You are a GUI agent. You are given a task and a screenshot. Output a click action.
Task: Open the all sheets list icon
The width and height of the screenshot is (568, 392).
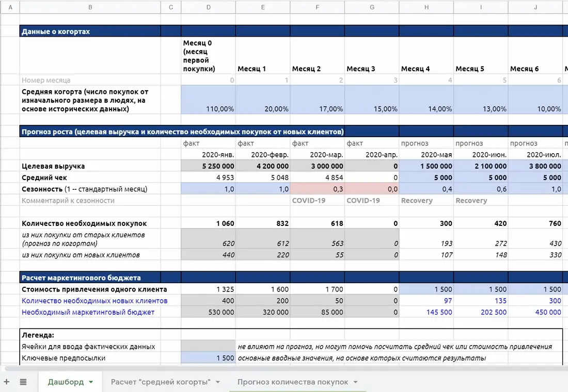pos(23,382)
